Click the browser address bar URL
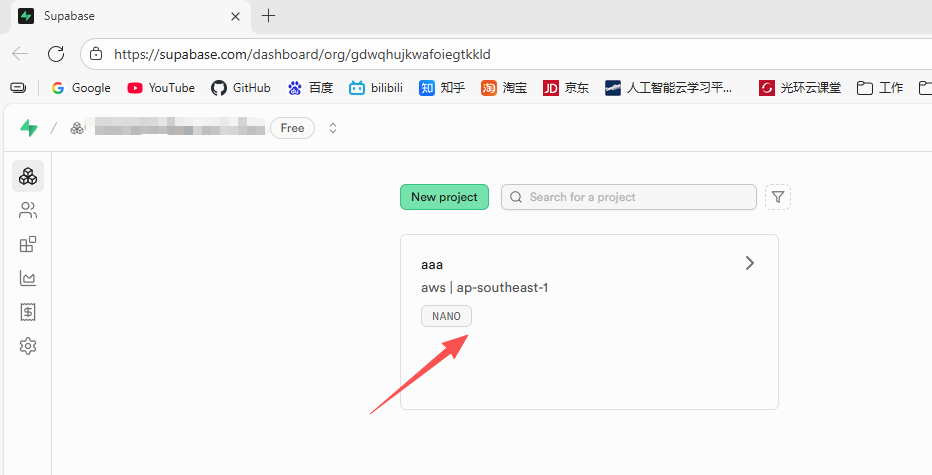The width and height of the screenshot is (932, 475). 302,54
